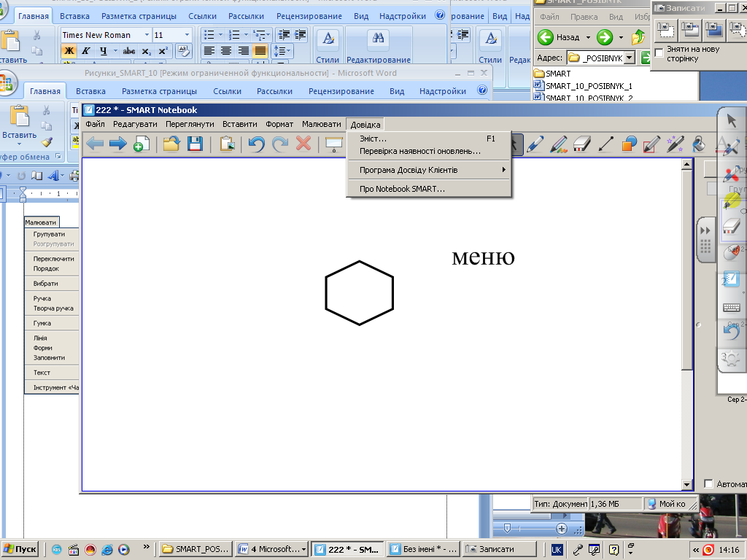The width and height of the screenshot is (747, 560).
Task: Open Стили gallery in back Word window
Action: 328,46
